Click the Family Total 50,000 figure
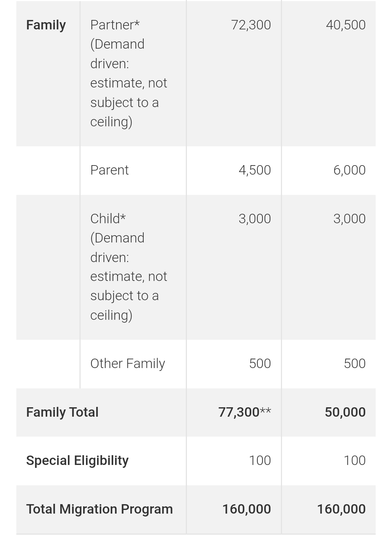This screenshot has height=539, width=392. pyautogui.click(x=345, y=412)
